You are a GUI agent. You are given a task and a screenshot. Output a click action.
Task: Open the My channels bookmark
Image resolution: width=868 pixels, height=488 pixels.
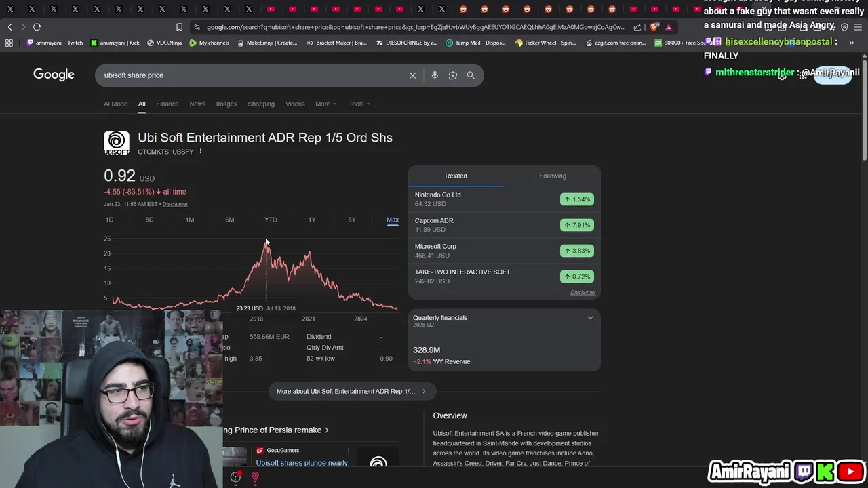coord(210,43)
